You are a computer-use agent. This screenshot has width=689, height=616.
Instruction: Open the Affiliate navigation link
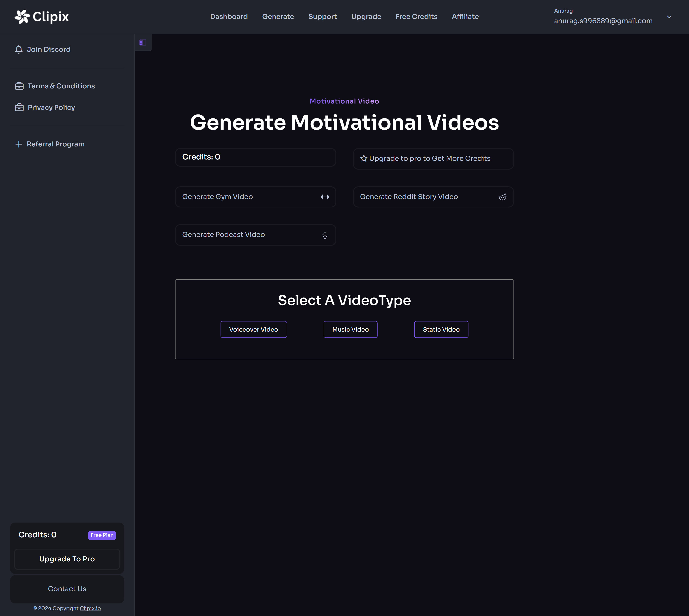[465, 17]
